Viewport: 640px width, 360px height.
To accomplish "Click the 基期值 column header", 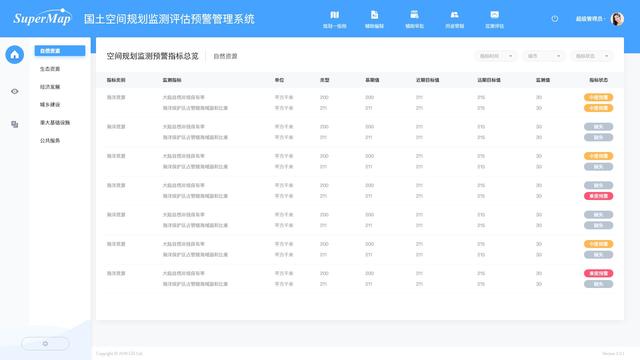I will (x=372, y=80).
